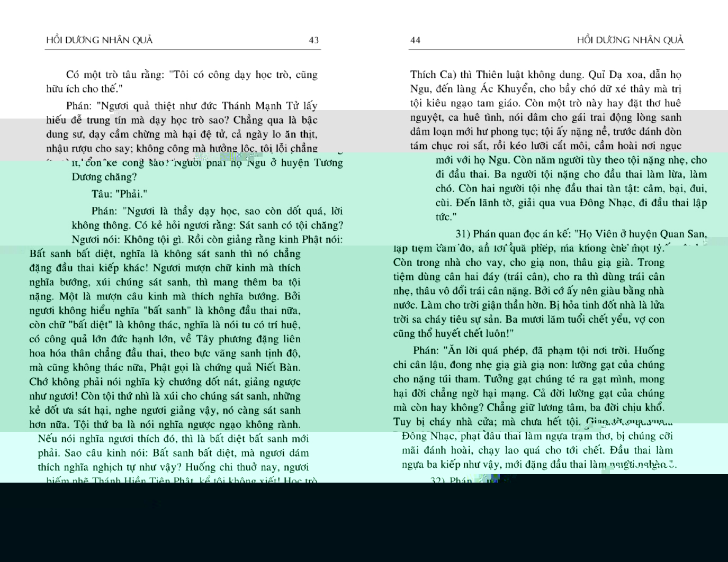Click the line 'Phán: "Ăn lời quá phép'

point(539,351)
